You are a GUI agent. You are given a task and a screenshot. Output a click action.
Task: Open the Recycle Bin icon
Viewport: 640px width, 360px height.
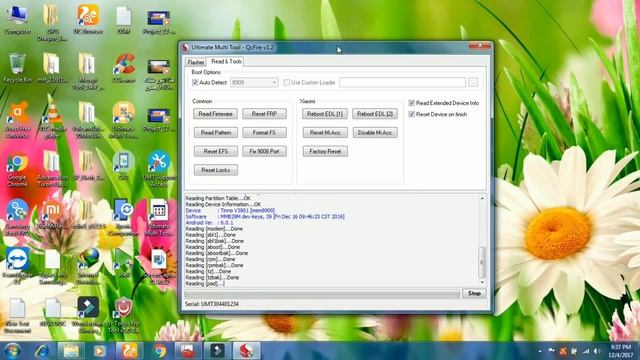click(17, 67)
